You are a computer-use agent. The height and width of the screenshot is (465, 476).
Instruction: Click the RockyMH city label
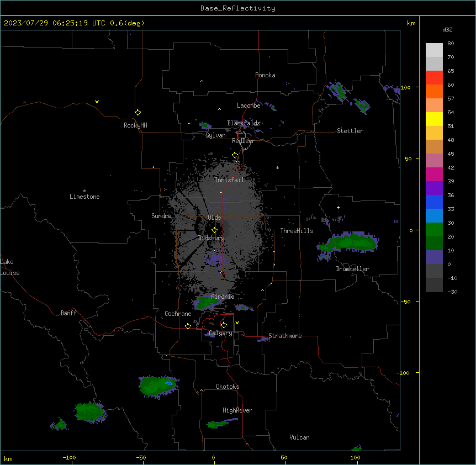point(135,125)
